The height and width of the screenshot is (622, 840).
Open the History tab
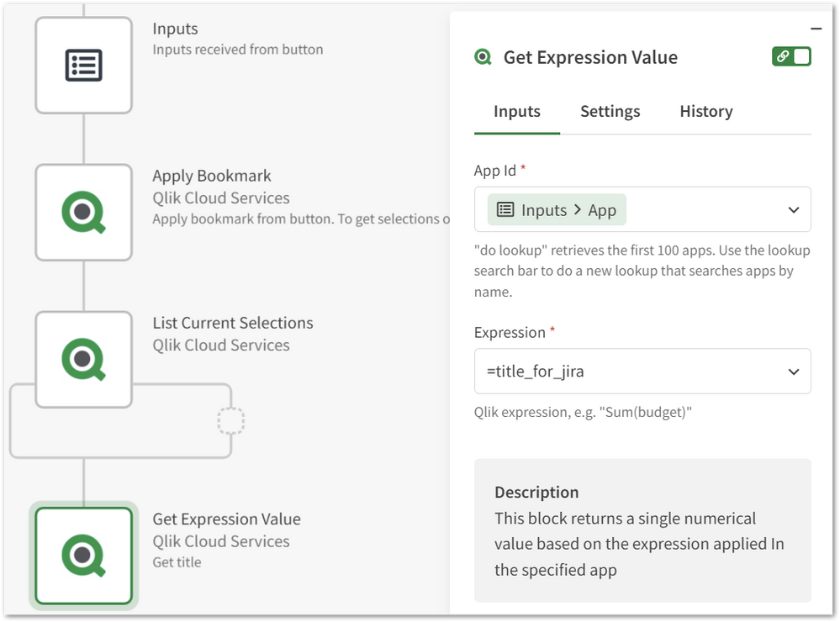pos(705,111)
